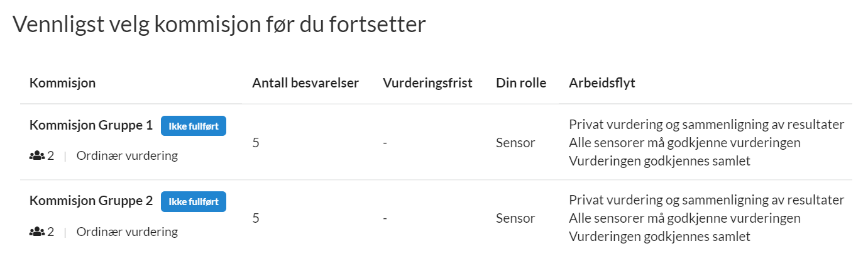868x263 pixels.
Task: Click answer count 5 in Gruppe 1 row
Action: click(x=256, y=143)
